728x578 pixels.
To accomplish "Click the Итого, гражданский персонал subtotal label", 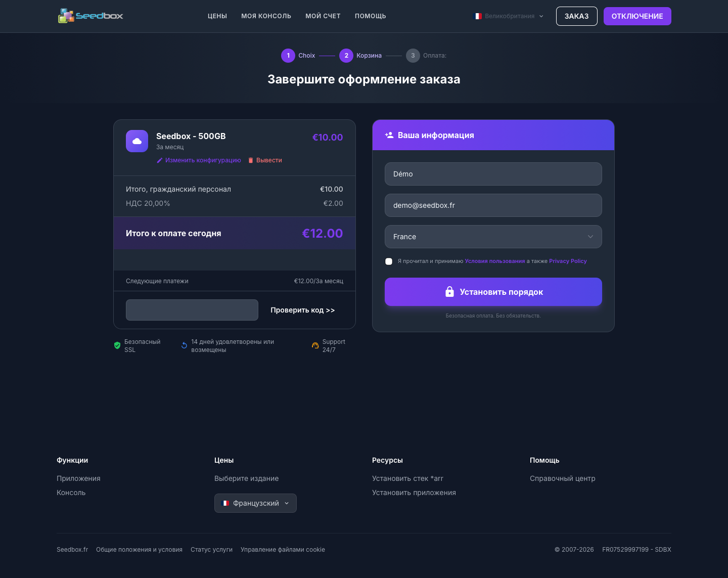I will pyautogui.click(x=178, y=189).
